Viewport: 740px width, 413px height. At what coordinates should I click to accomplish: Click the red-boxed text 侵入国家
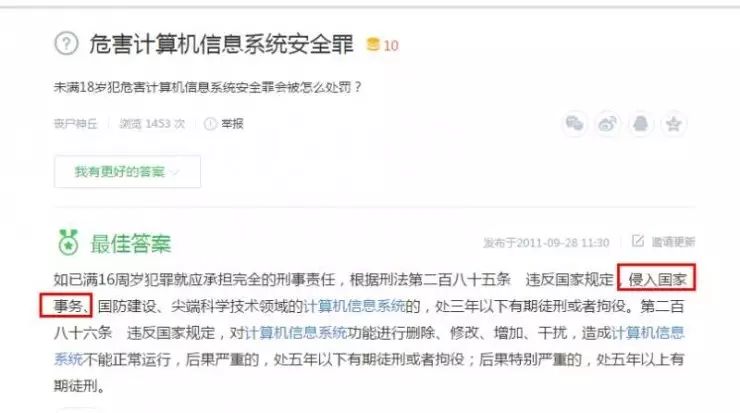pos(657,279)
